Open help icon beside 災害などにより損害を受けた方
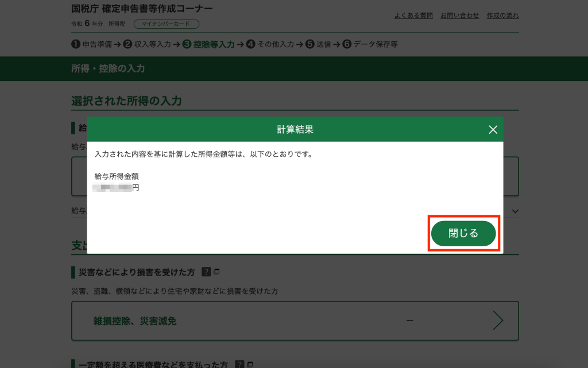Screen dimensions: 588x368 tap(207, 272)
